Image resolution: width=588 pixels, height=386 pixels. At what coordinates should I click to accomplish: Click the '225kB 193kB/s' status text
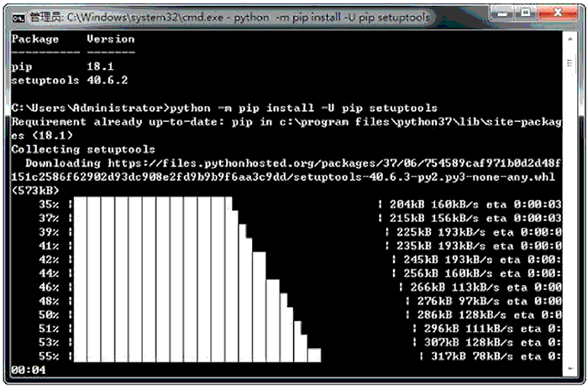[x=441, y=232]
